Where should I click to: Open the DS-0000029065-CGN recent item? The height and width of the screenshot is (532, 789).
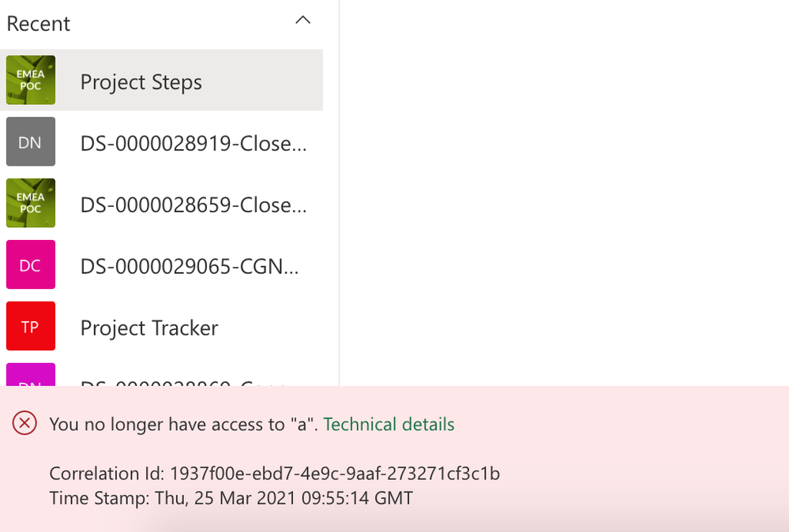188,266
